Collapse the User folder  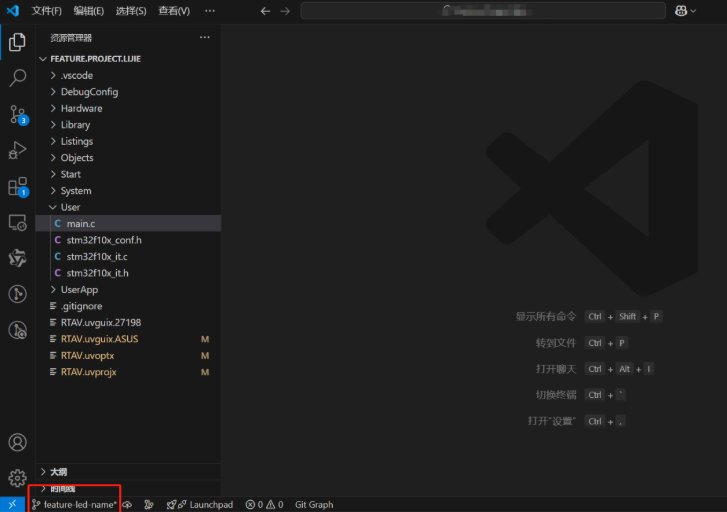click(x=128, y=207)
